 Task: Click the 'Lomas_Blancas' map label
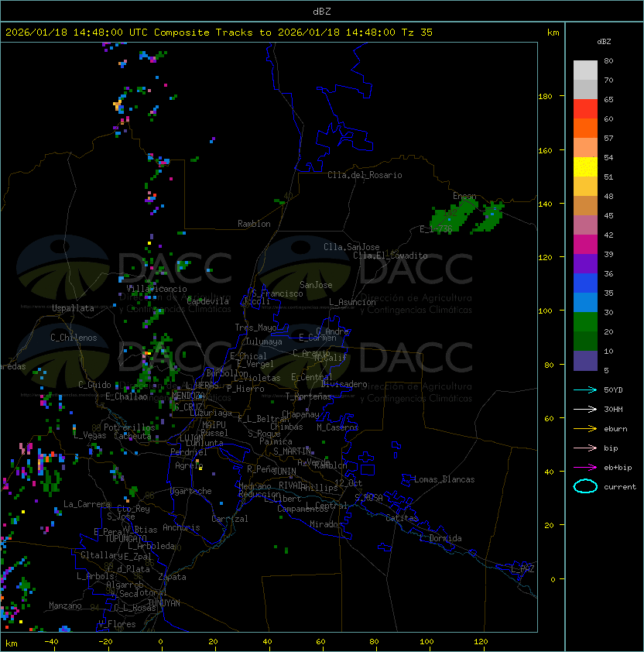tap(444, 479)
